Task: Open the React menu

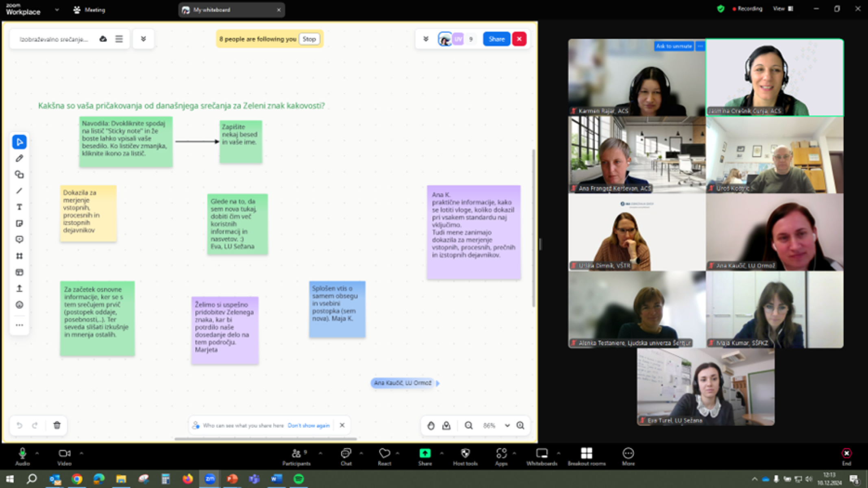Action: click(x=385, y=456)
